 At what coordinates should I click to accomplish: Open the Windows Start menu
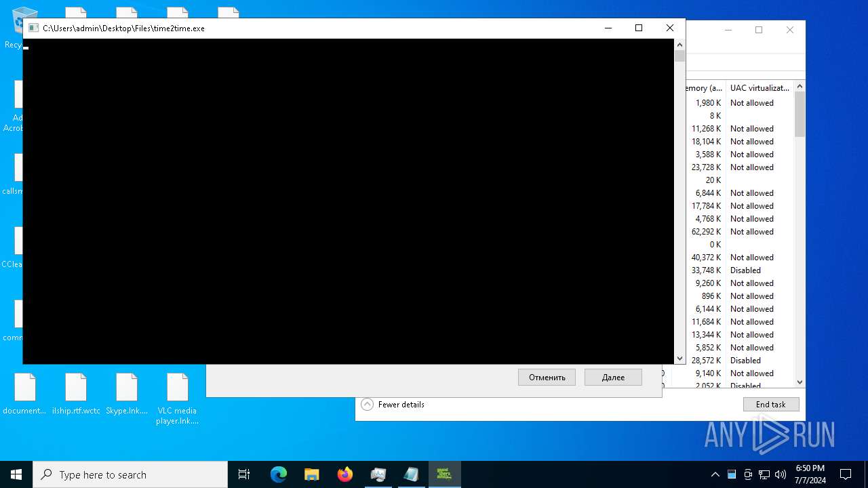pos(16,474)
